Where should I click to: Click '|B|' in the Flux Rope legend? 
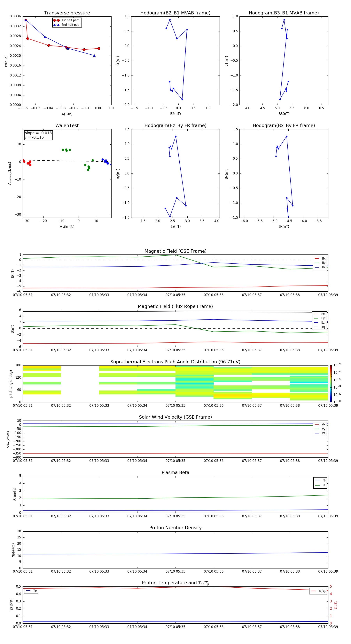[323, 327]
